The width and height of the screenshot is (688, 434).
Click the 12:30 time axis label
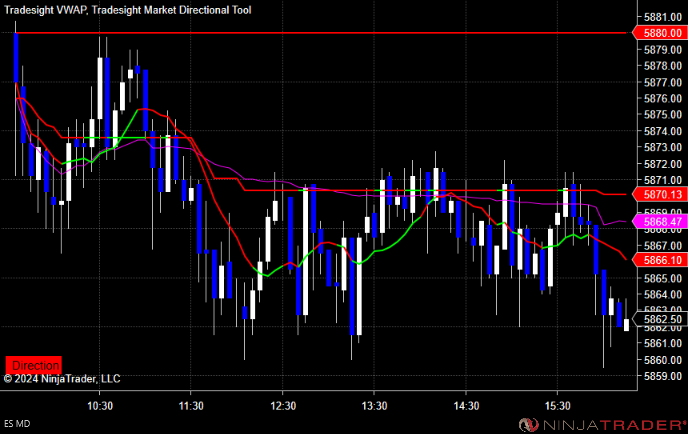283,405
